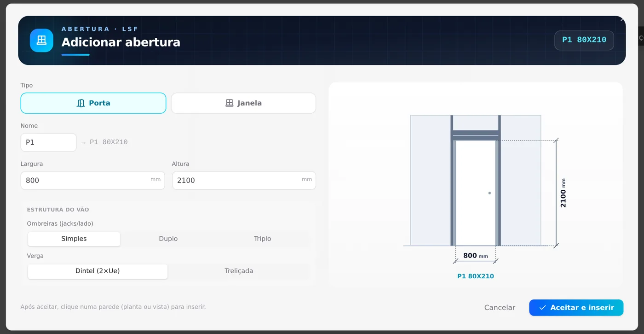Choose Triplo ombreiras option
Screen dimensions: 644x334
[x=263, y=239]
